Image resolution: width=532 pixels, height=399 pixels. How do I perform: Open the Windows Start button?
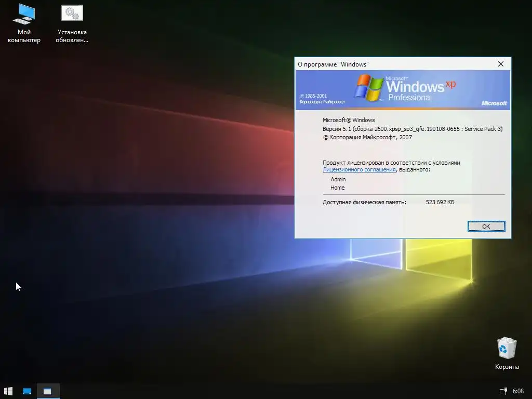[8, 391]
